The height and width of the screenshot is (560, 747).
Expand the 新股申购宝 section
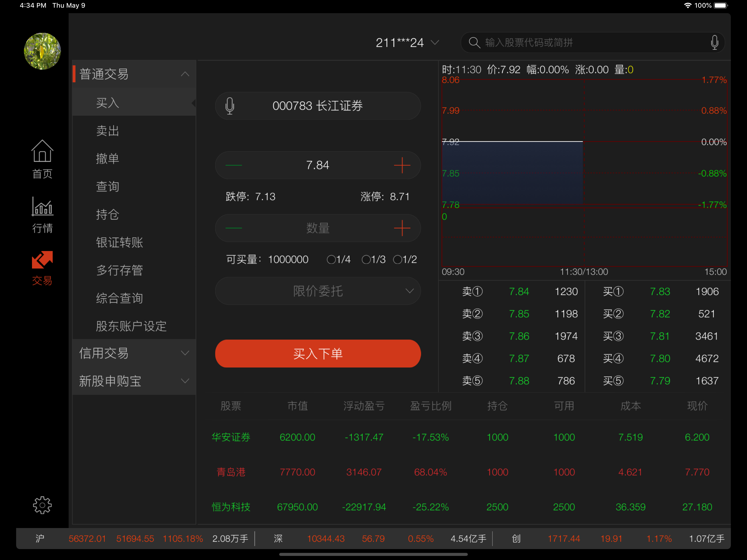click(135, 381)
